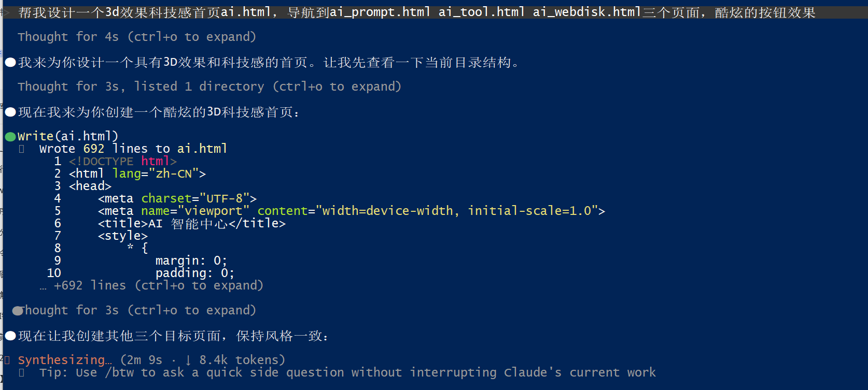The width and height of the screenshot is (868, 390).
Task: Click the user prompt line at top
Action: 417,12
